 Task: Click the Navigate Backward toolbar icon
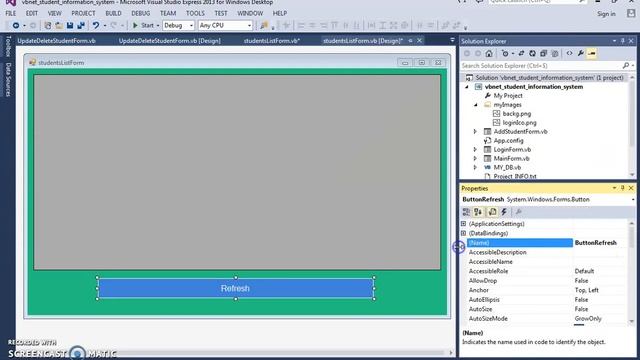tap(16, 25)
